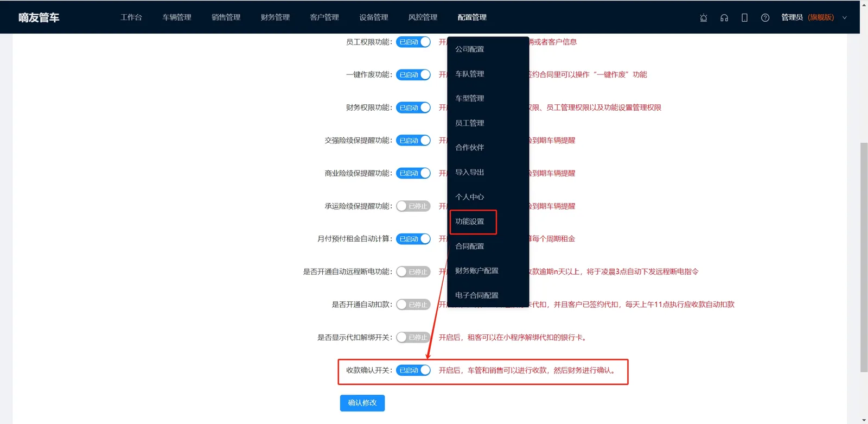
Task: Open the 工作台 nav menu
Action: 131,17
